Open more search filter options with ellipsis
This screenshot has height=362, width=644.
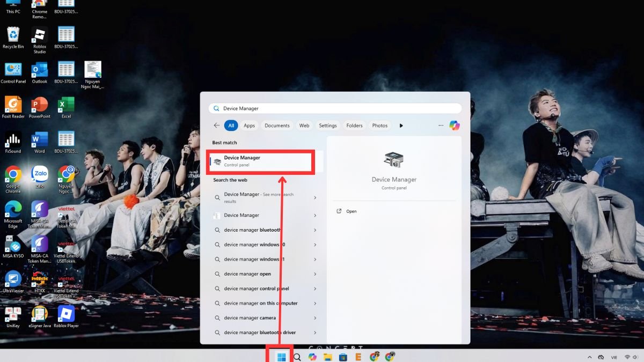(441, 125)
